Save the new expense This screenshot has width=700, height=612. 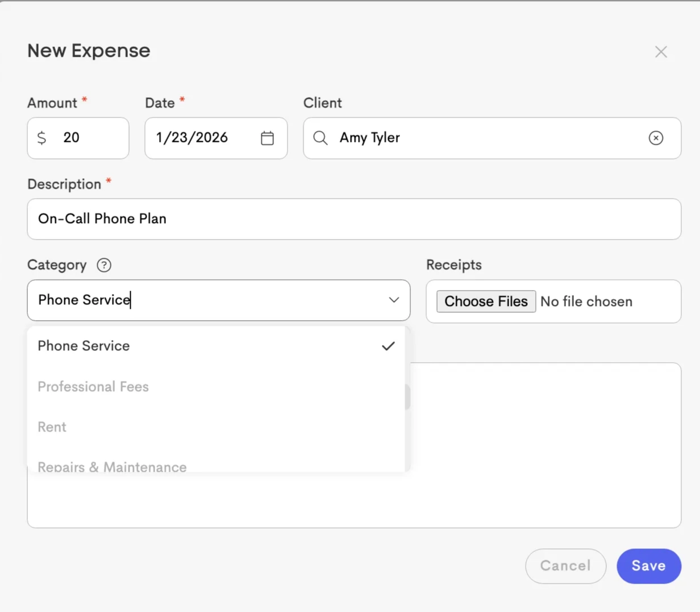click(x=649, y=566)
